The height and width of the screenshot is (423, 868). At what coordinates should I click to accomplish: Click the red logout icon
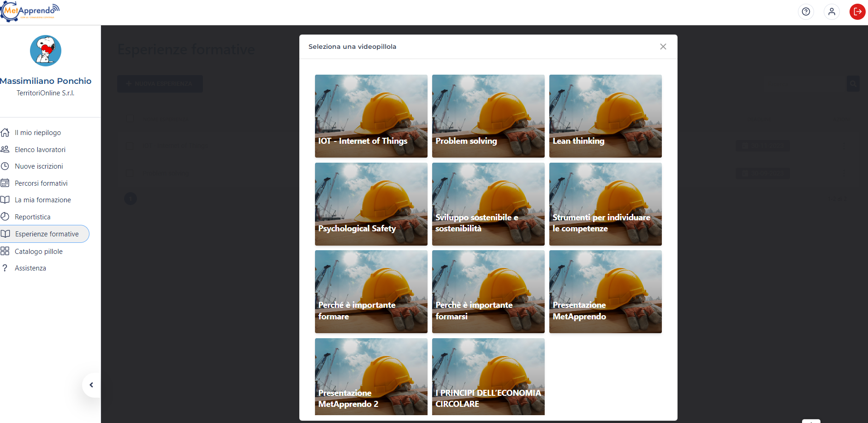pyautogui.click(x=857, y=12)
